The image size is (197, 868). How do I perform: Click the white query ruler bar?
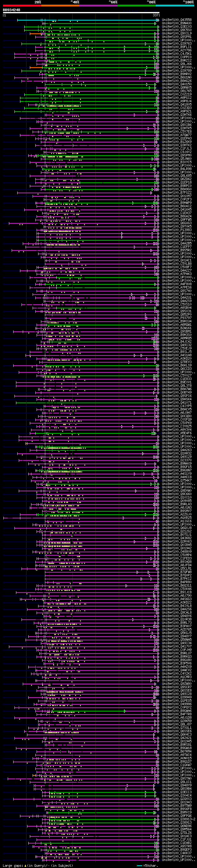click(x=81, y=13)
